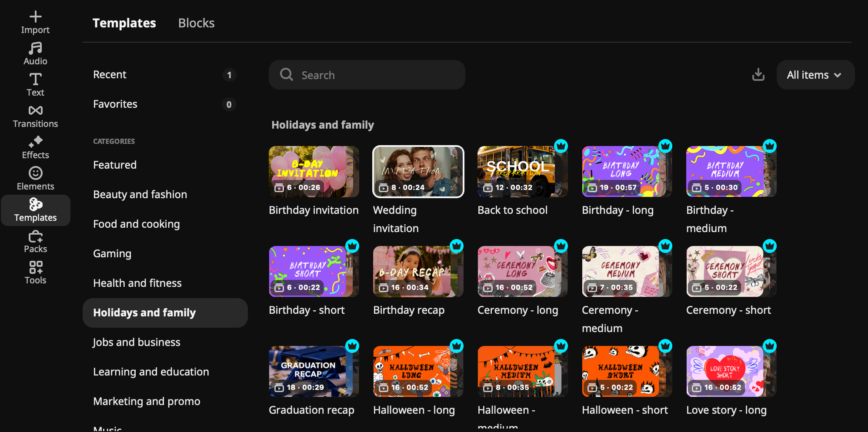Viewport: 868px width, 432px height.
Task: Click the crown badge on Back to school
Action: (x=561, y=146)
